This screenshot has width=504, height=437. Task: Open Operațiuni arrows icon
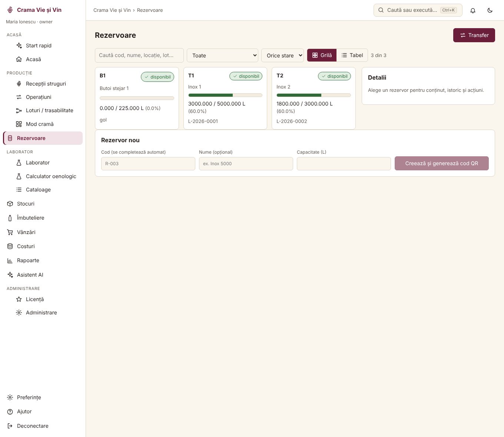[19, 97]
